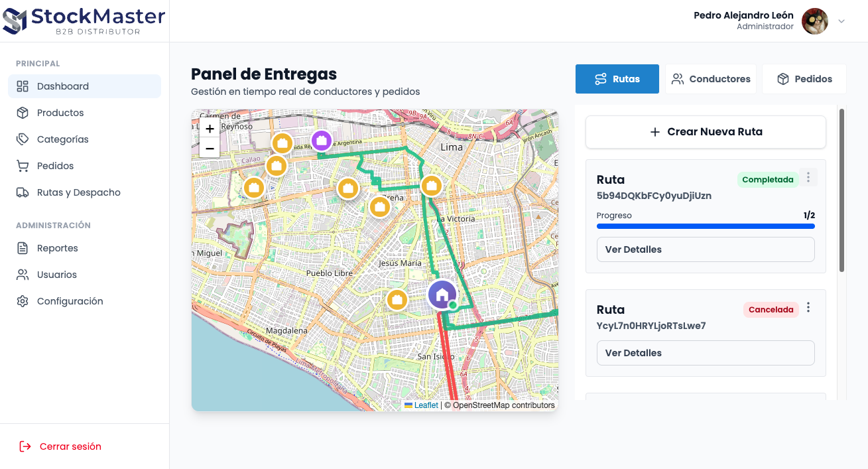Click the route progress bar showing 1/2
Screen dimensions: 868x469
pyautogui.click(x=705, y=226)
